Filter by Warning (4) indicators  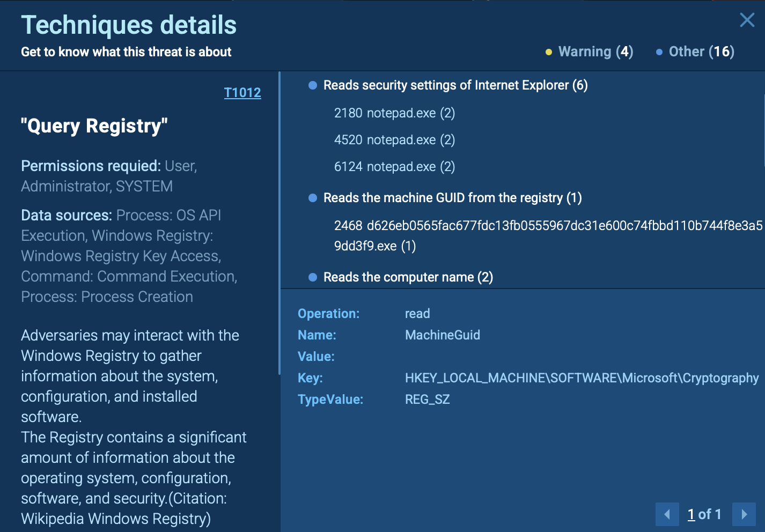coord(595,52)
